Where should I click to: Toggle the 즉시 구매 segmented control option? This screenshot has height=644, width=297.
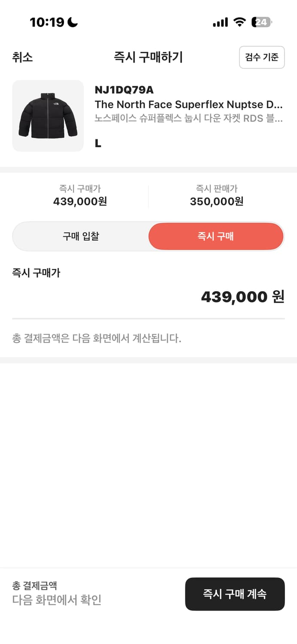pyautogui.click(x=215, y=236)
